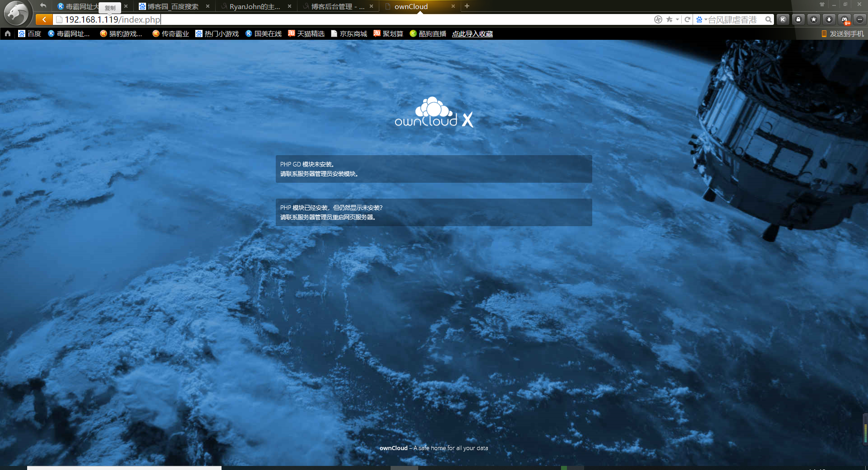Open the 天猫精选 bookmark

[x=307, y=33]
